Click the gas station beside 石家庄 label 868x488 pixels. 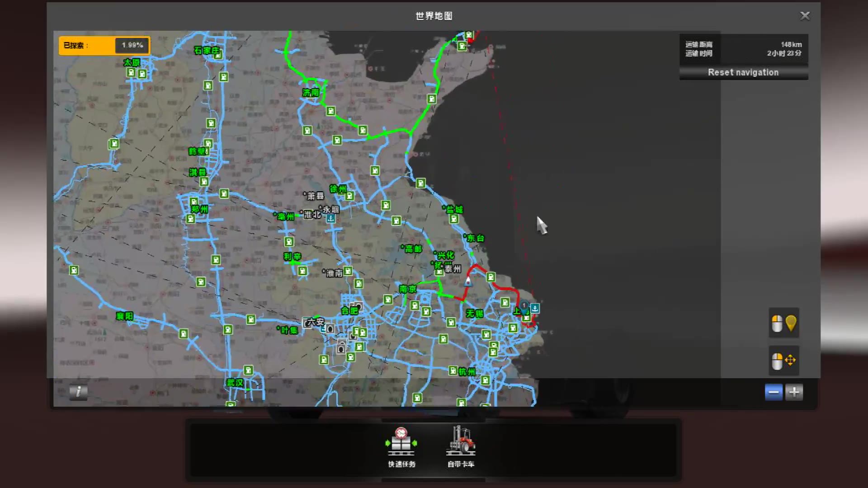[x=218, y=55]
